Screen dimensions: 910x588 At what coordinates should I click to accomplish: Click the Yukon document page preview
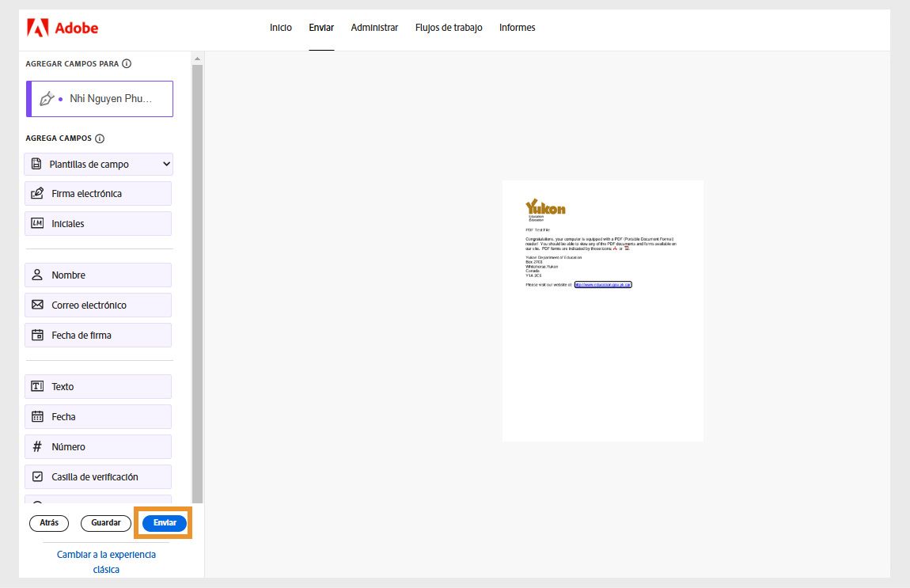point(603,311)
